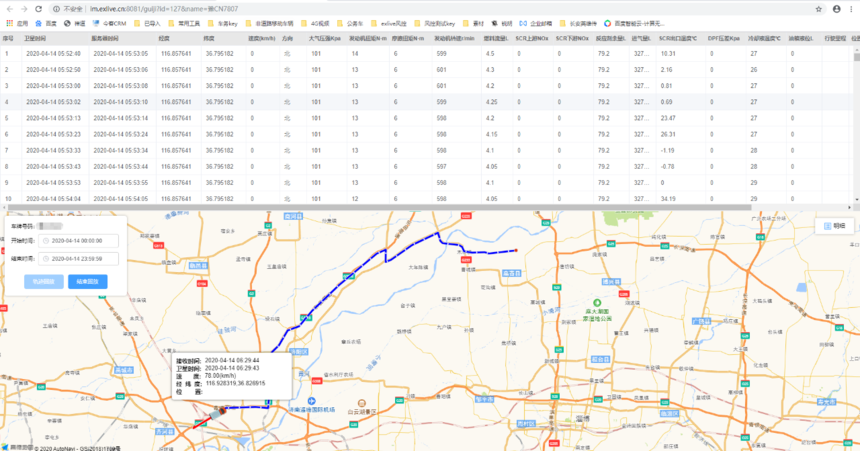Click value 10.31 in row 1
860x451 pixels.
[x=668, y=54]
